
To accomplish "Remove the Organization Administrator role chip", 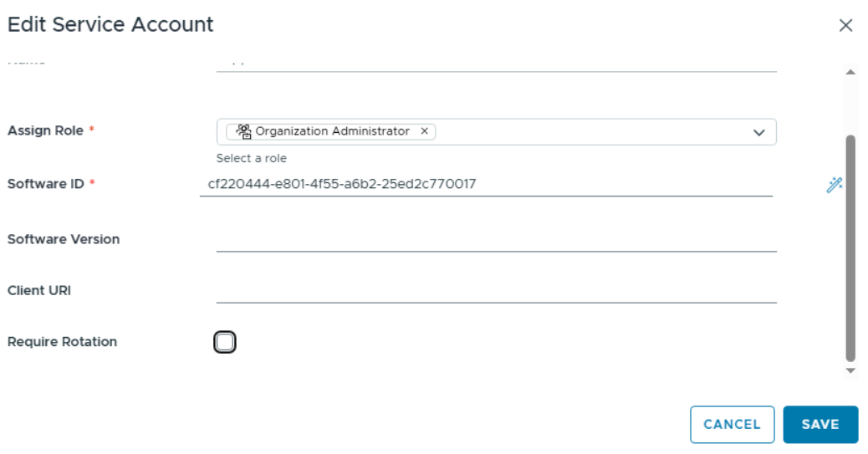I will click(x=425, y=131).
